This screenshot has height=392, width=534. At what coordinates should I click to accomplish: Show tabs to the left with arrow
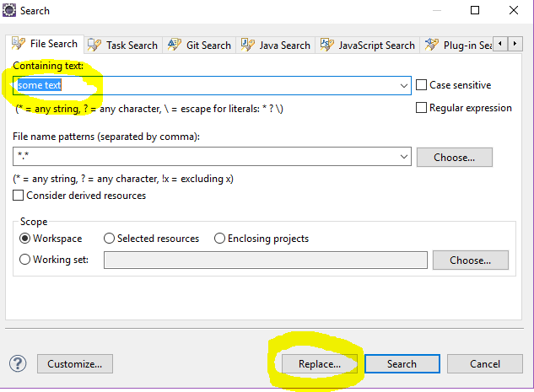coord(500,44)
